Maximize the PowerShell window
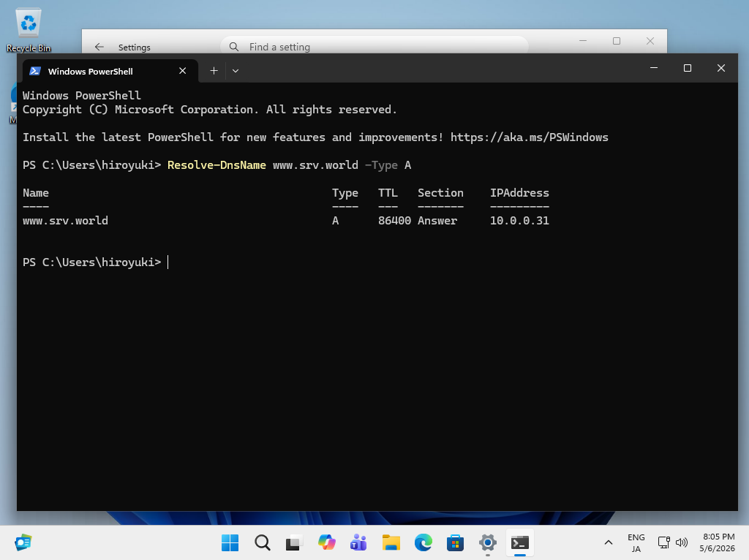This screenshot has height=560, width=749. coord(688,68)
